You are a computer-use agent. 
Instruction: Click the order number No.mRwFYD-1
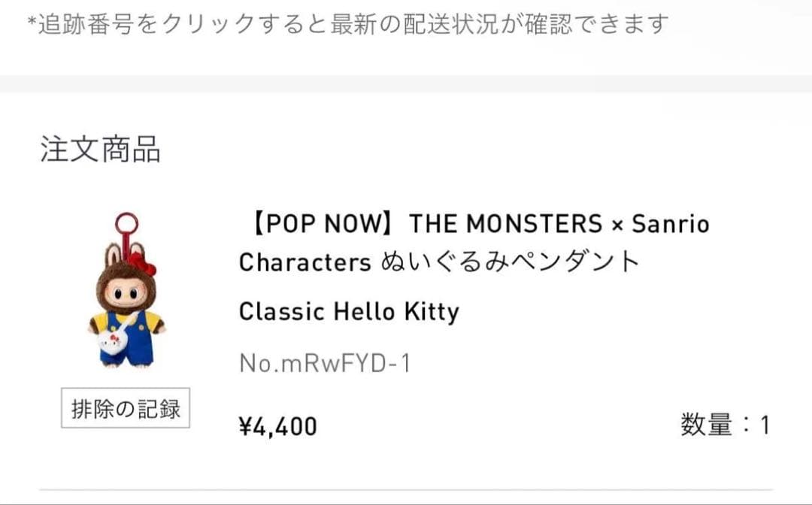click(323, 360)
